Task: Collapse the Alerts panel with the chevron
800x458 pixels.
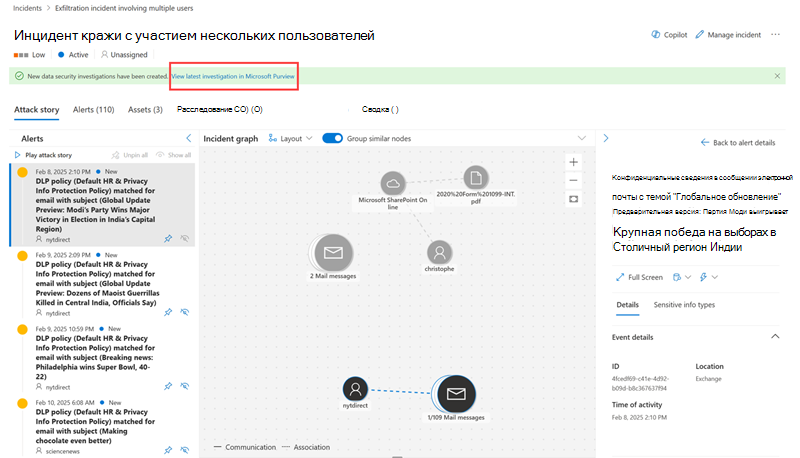Action: [189, 138]
